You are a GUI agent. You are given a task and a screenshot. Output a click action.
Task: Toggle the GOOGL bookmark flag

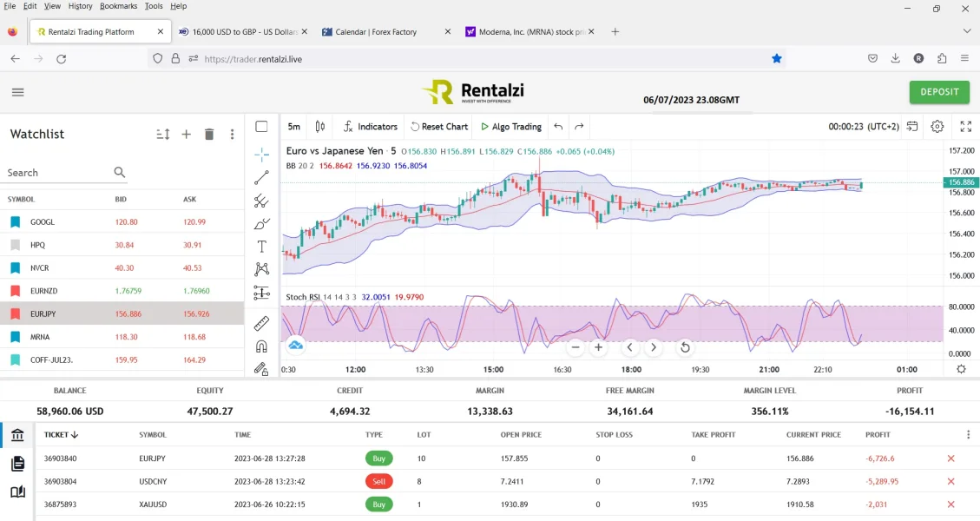click(x=15, y=222)
